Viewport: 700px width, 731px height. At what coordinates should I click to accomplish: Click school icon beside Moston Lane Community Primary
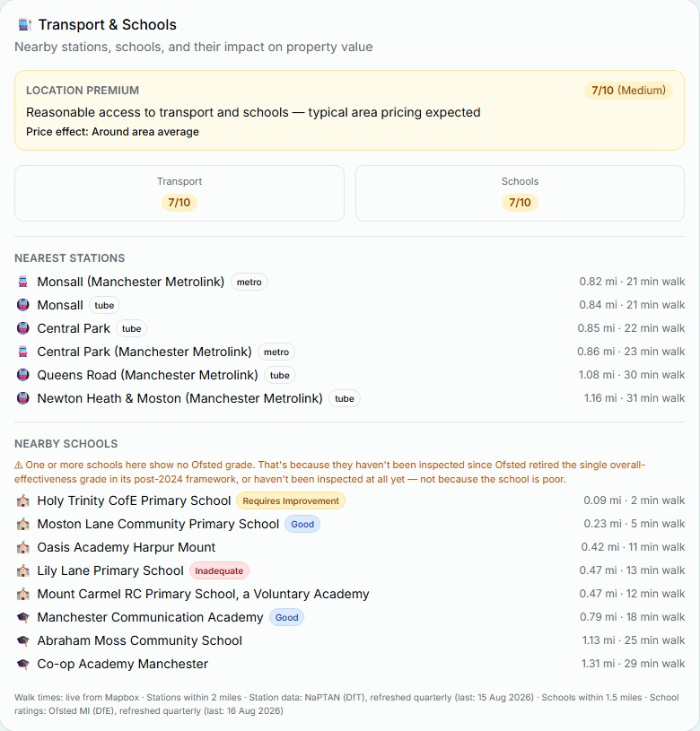(22, 524)
